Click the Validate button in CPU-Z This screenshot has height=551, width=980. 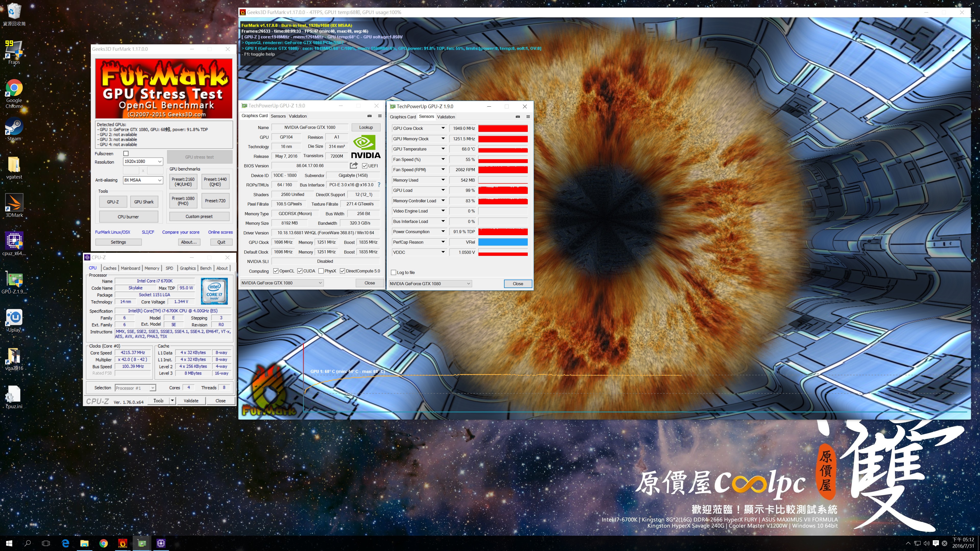click(x=191, y=400)
